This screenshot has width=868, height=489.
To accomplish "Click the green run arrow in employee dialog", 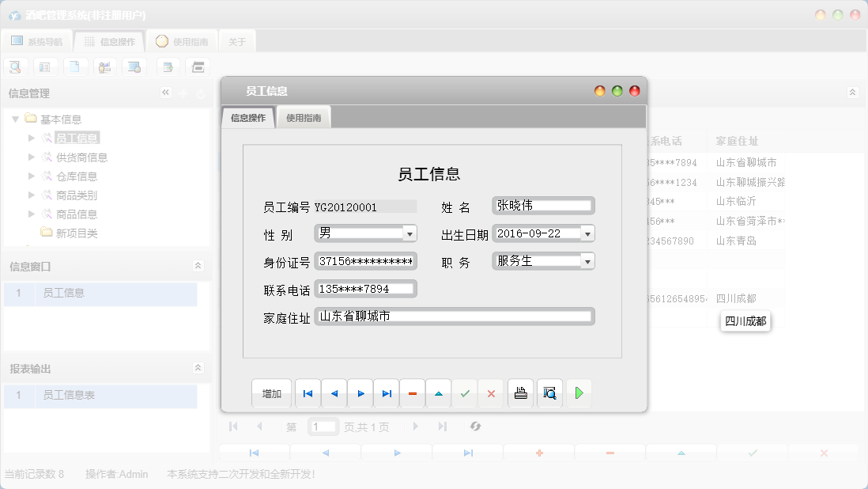I will pyautogui.click(x=579, y=392).
